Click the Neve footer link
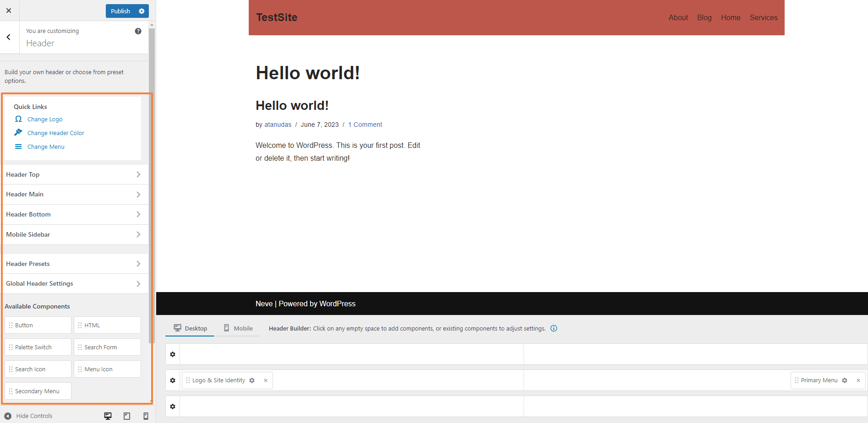The width and height of the screenshot is (868, 423). [x=264, y=304]
